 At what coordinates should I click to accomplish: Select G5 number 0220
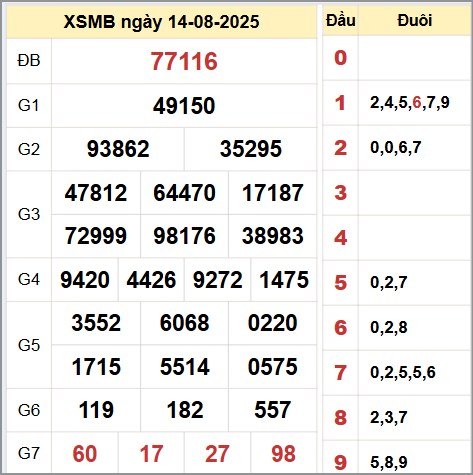(x=273, y=323)
